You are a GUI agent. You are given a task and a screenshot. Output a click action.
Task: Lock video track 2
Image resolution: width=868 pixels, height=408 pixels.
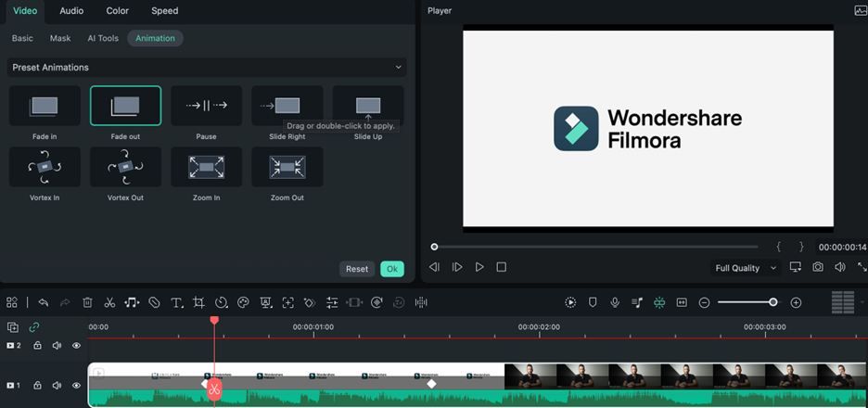coord(38,346)
